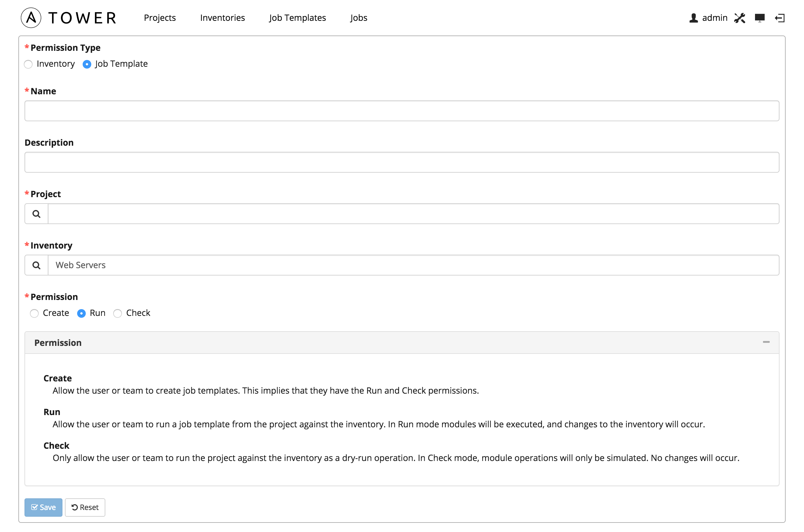
Task: Open the Inventory lookup magnifier icon
Action: [36, 265]
